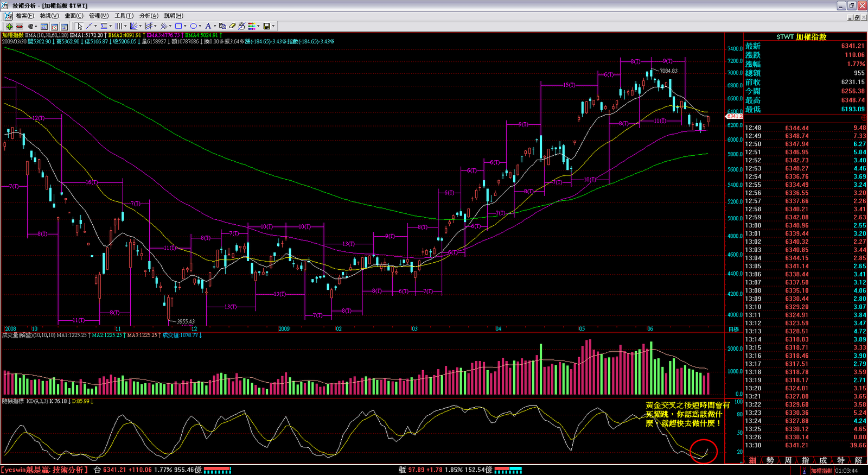The height and width of the screenshot is (475, 868).
Task: Expand the parallel lines tool dropdown
Action: 170,26
